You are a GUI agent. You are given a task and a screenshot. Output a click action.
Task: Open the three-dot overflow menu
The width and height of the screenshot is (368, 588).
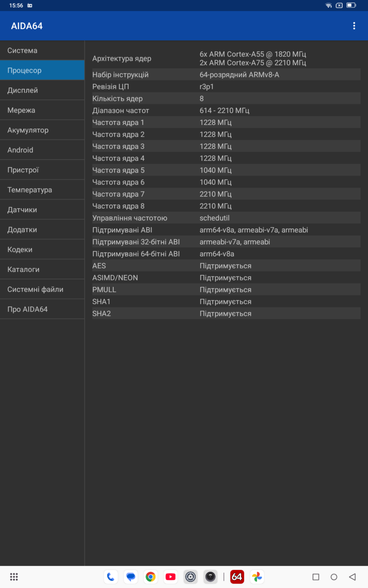pyautogui.click(x=353, y=26)
